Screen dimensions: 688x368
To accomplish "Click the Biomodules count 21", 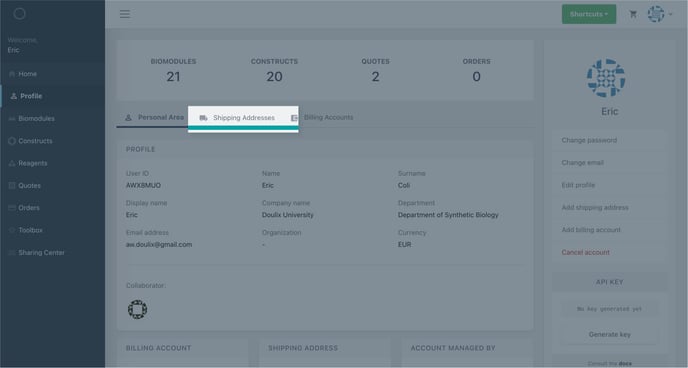I will [x=173, y=77].
